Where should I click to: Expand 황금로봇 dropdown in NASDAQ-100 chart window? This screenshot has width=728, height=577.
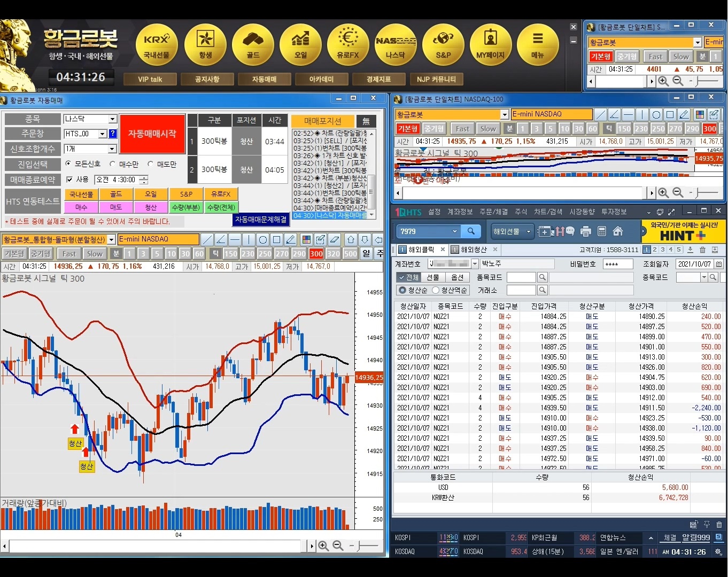(505, 114)
